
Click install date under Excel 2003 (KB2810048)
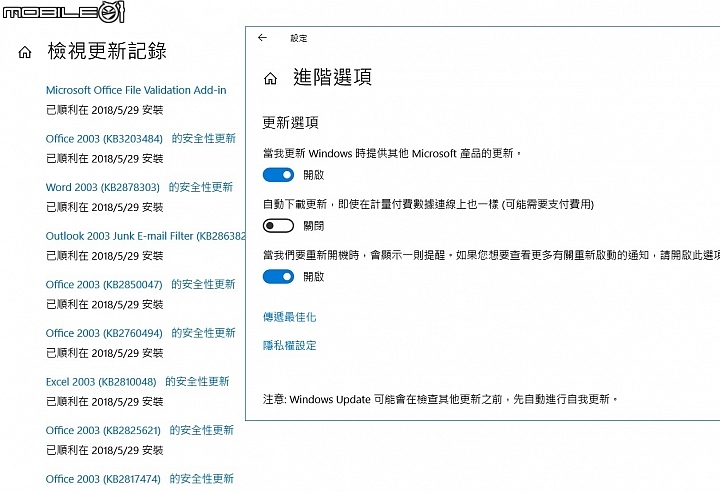[x=105, y=402]
